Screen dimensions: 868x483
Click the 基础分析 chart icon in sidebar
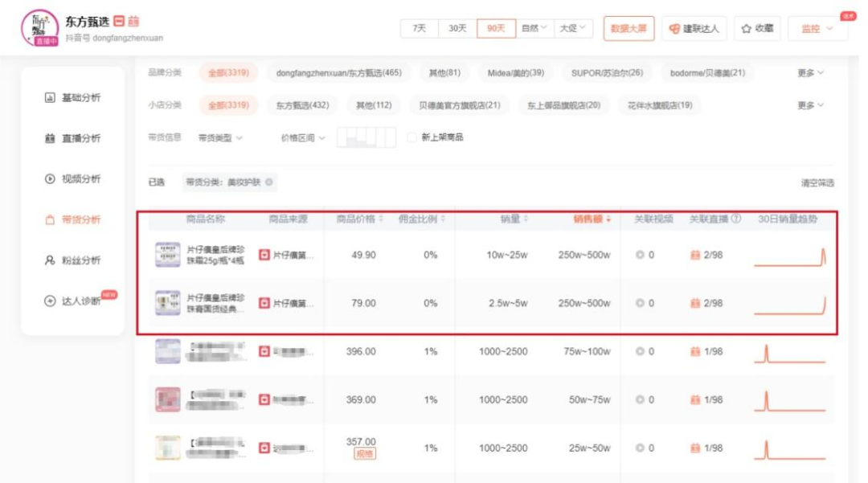50,98
